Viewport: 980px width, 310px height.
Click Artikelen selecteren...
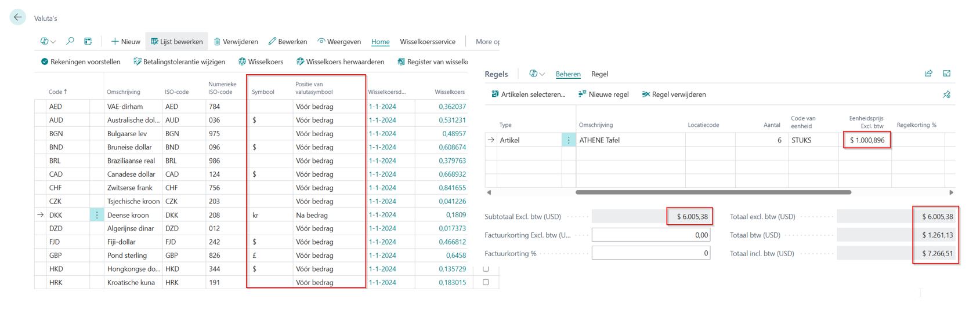tap(528, 94)
